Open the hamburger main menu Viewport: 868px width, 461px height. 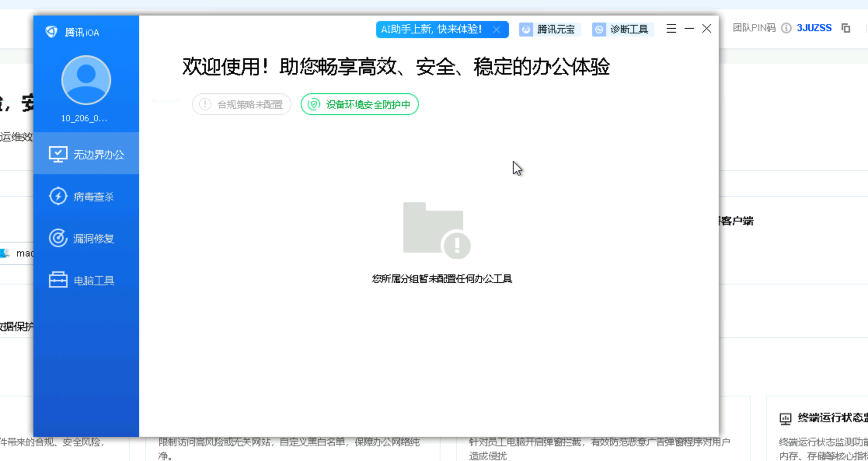click(x=671, y=28)
